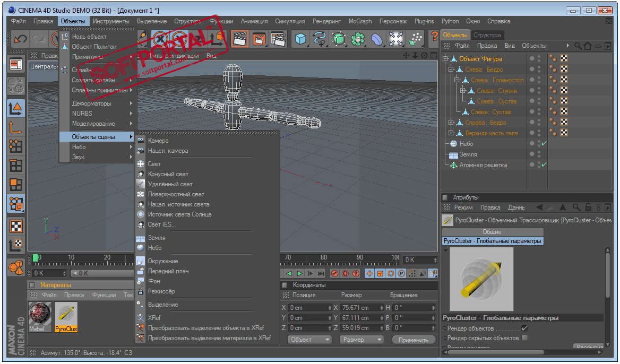Select Texture mode checkerboard icon in the sidebar
This screenshot has height=364, width=620.
tap(16, 226)
